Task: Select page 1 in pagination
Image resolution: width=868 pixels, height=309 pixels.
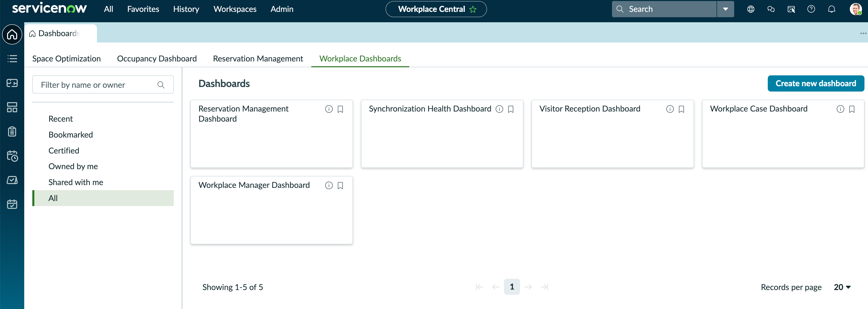Action: (x=512, y=287)
